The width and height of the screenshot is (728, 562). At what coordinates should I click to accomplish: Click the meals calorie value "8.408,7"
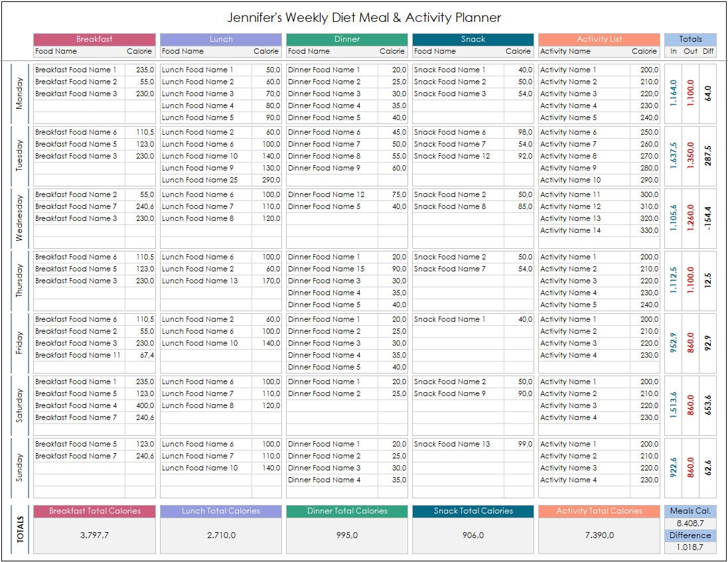(690, 523)
